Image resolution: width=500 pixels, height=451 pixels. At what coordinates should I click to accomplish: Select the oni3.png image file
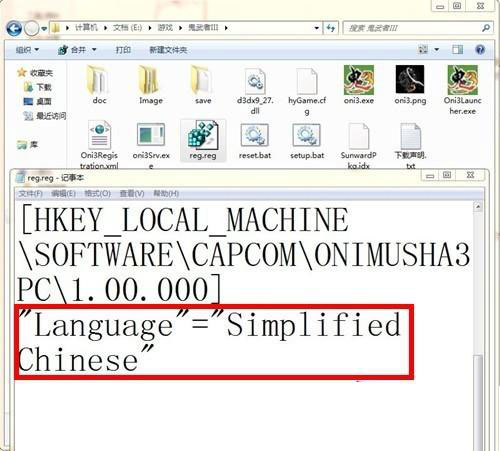tap(410, 85)
